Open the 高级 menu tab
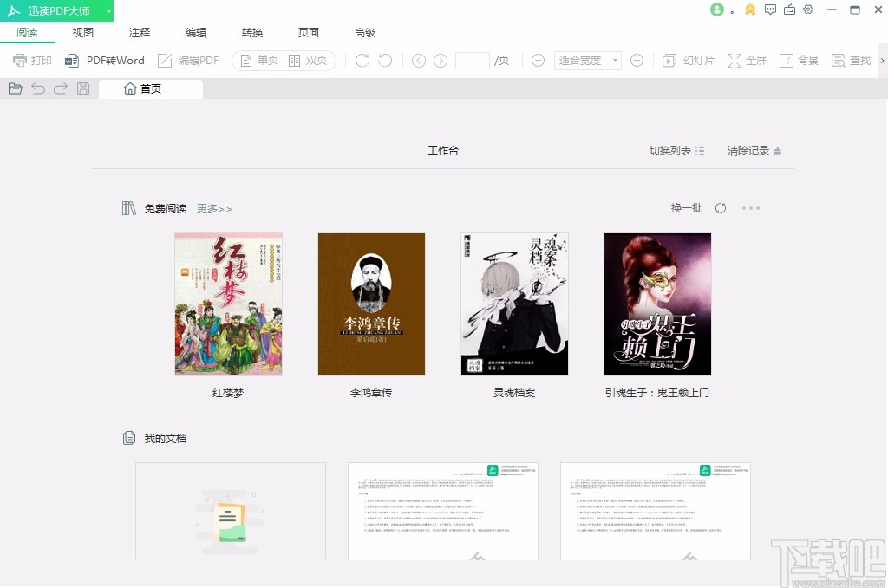 [365, 33]
